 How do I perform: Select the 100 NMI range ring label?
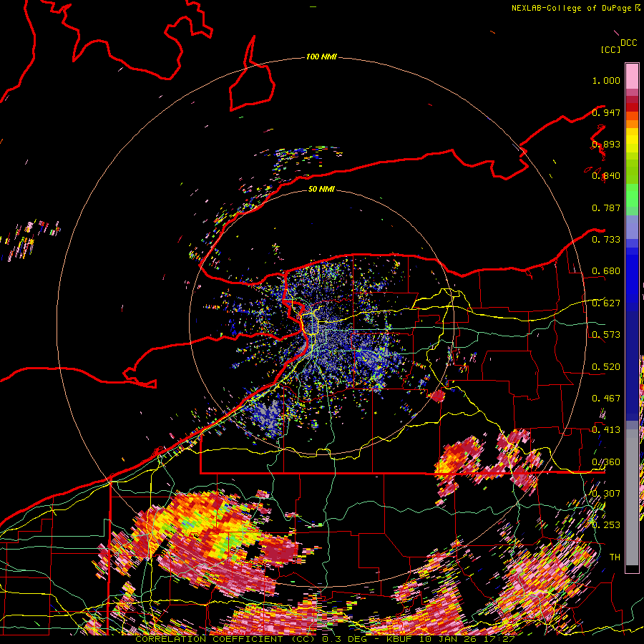pyautogui.click(x=321, y=57)
